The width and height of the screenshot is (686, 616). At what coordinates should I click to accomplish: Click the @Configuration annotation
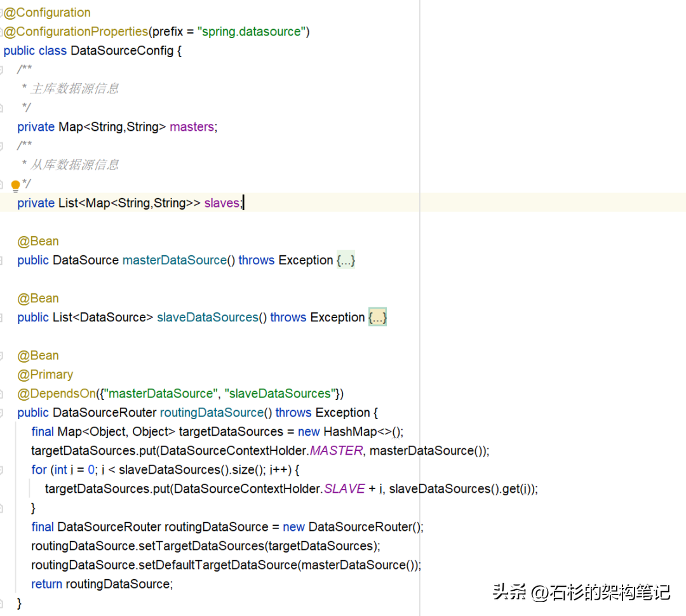click(x=48, y=13)
